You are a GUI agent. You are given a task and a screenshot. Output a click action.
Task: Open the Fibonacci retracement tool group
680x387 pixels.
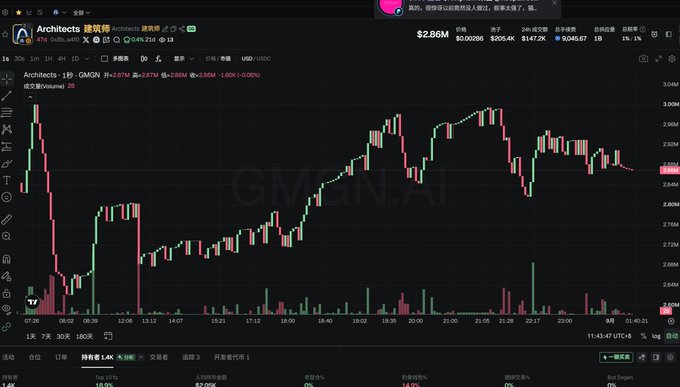coord(7,113)
